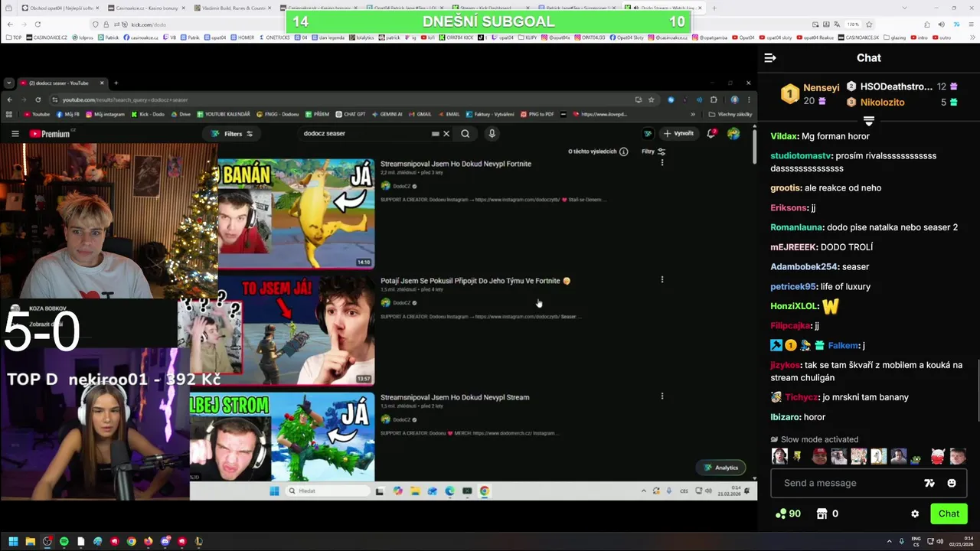Click username petricek95 in chat

(x=793, y=286)
